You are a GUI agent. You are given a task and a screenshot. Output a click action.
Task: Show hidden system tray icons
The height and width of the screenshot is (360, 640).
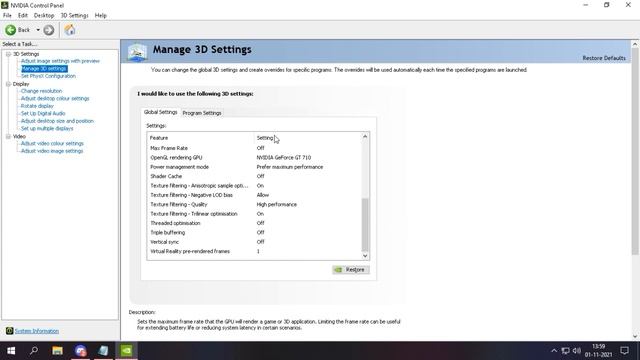554,351
